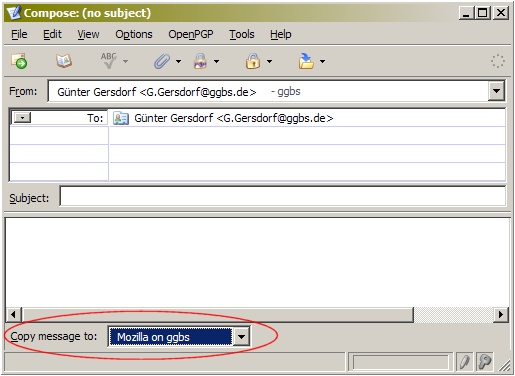Click the horizontal scrollbar right arrow
This screenshot has width=515, height=376.
(x=500, y=314)
